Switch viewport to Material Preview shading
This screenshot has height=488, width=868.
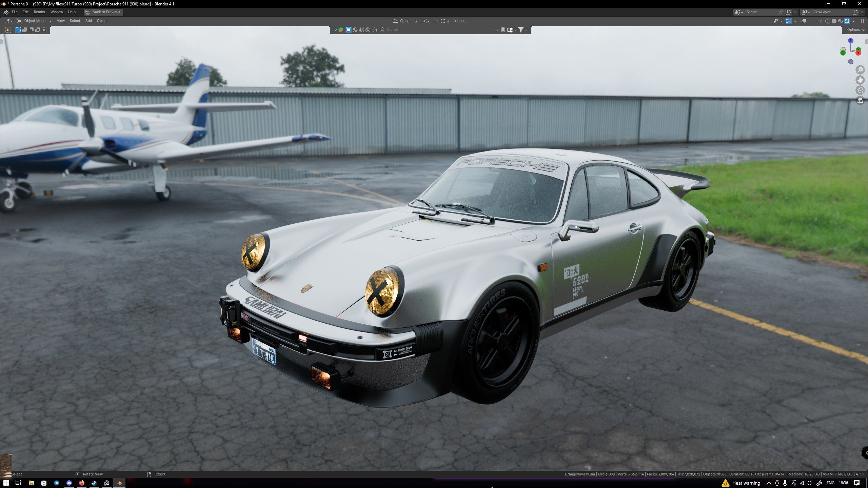(x=840, y=21)
